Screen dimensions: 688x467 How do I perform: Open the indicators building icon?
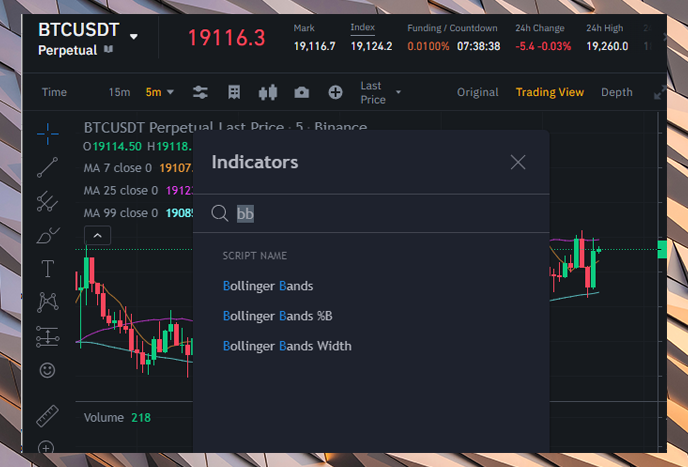pos(234,92)
